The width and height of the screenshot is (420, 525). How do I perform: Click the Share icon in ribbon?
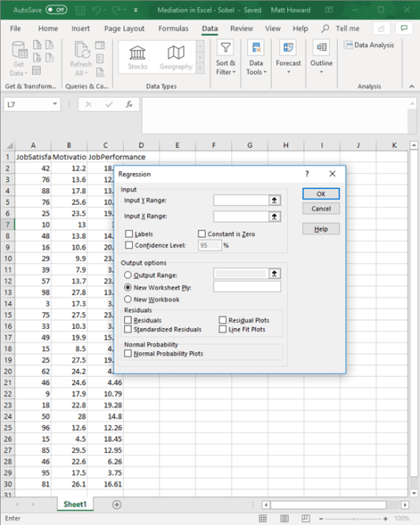pos(382,29)
